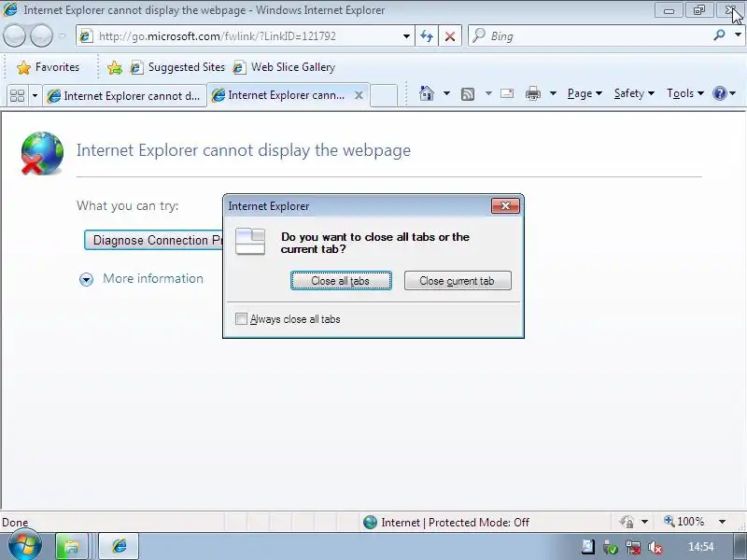
Task: Click the Close all tabs button
Action: (x=341, y=281)
